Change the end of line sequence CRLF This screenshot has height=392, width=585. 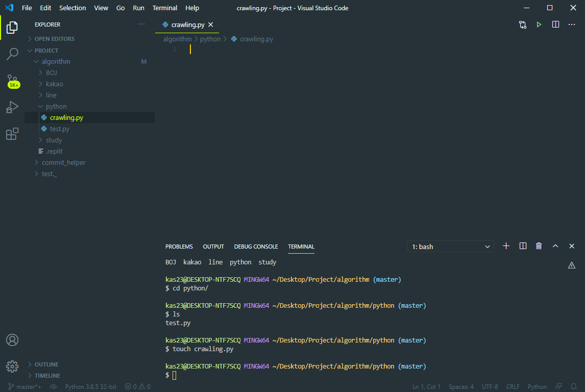[513, 387]
